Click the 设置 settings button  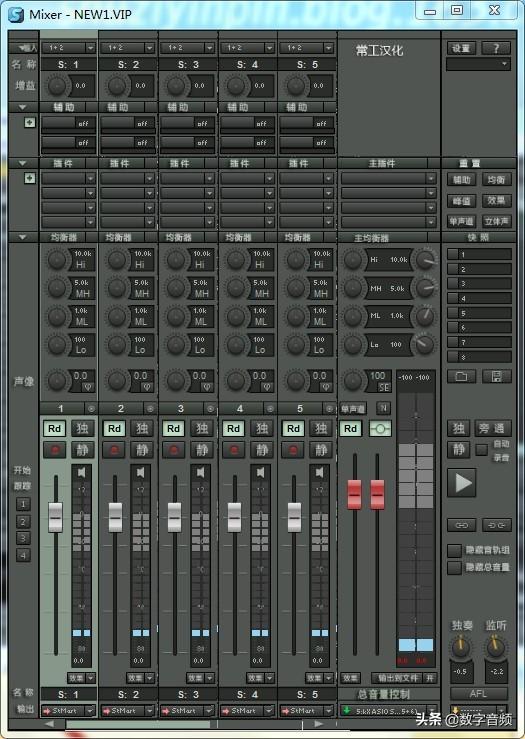(x=461, y=48)
